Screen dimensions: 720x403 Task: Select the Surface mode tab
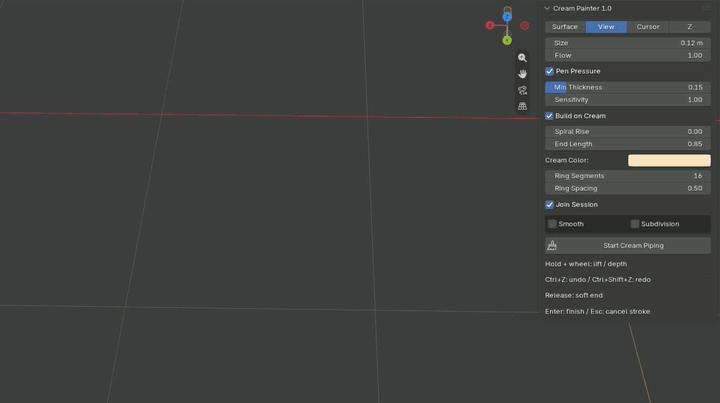[x=565, y=27]
